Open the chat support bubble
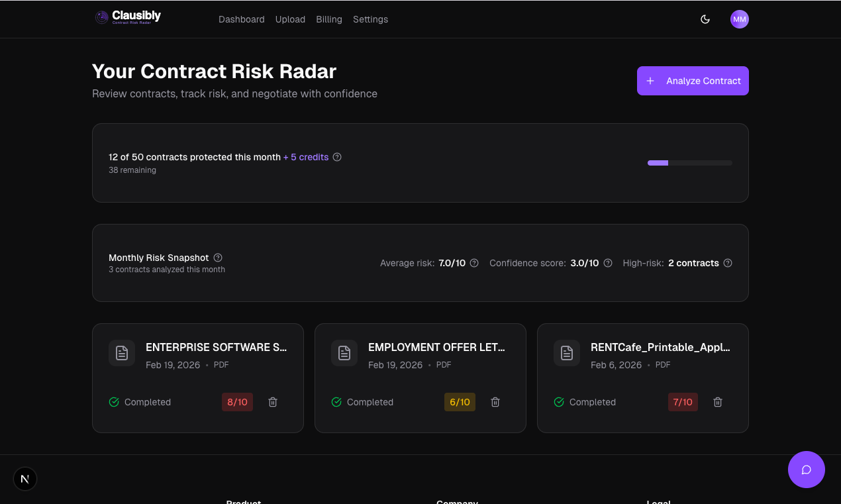The image size is (841, 504). point(806,470)
